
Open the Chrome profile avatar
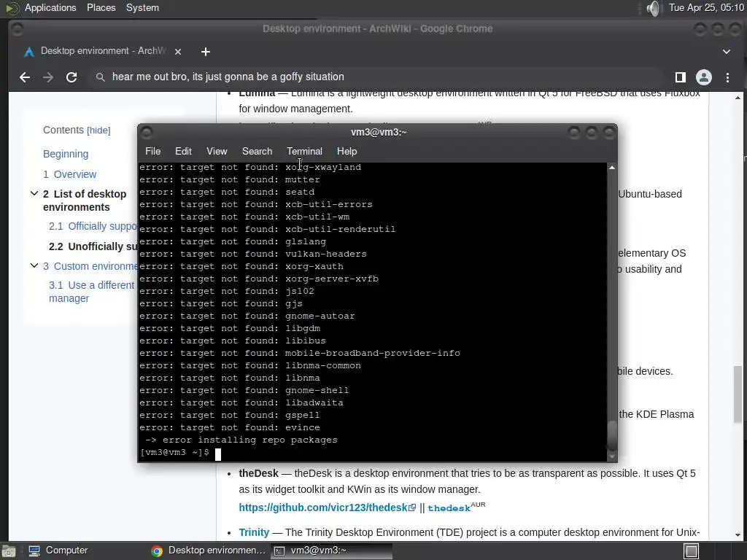(704, 77)
